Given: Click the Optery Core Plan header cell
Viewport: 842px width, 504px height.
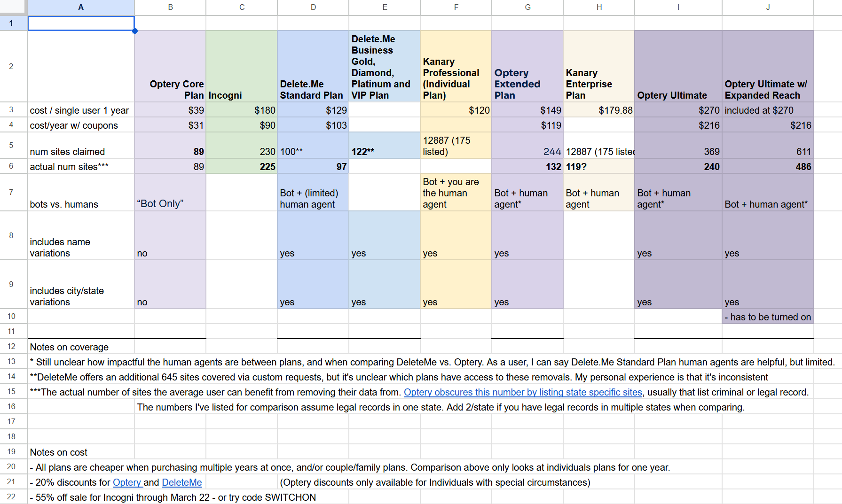Looking at the screenshot, I should pos(170,66).
